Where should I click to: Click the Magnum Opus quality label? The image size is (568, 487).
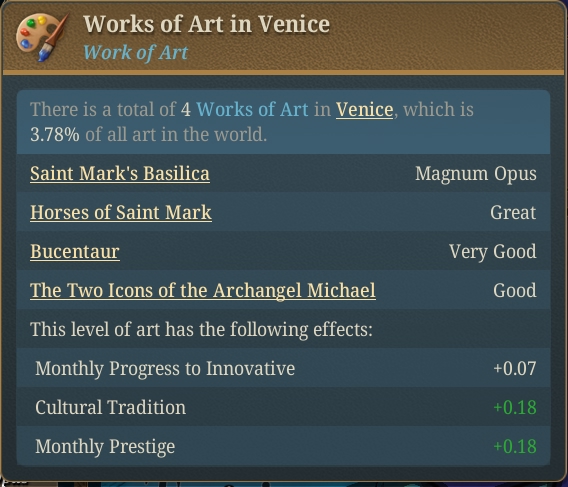pos(476,174)
